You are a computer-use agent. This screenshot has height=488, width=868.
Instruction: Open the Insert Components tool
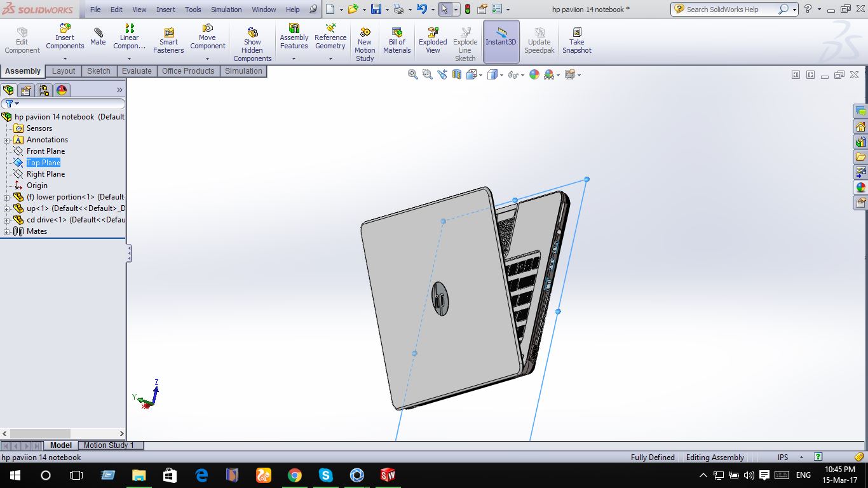(x=65, y=37)
